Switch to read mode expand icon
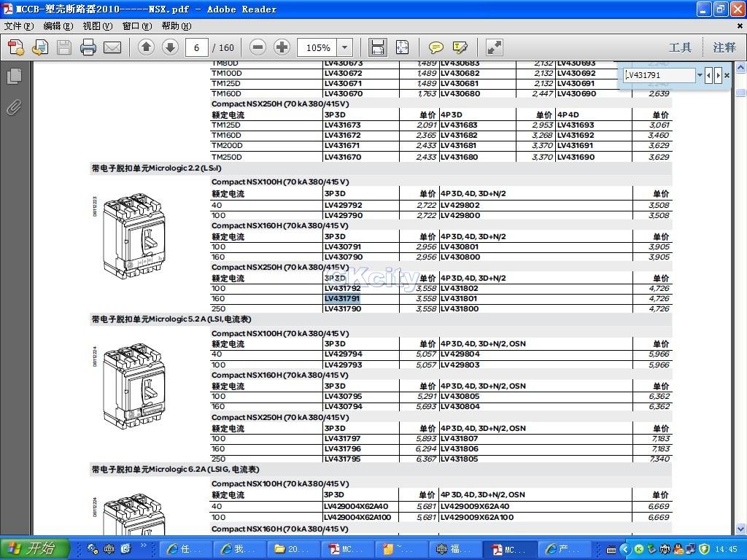The height and width of the screenshot is (560, 747). click(x=494, y=47)
